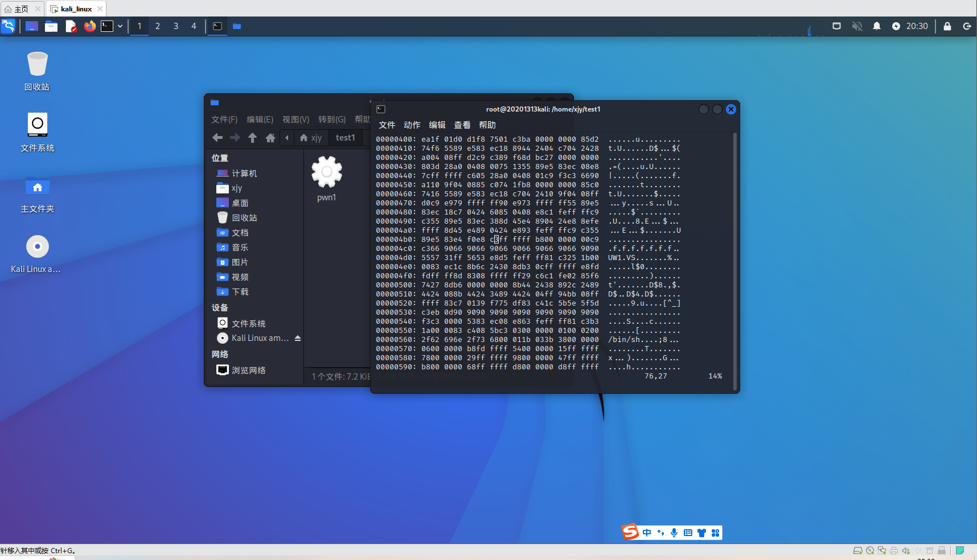Select the Kali Linux disc desktop icon
Viewport: 977px width, 560px height.
[x=37, y=254]
